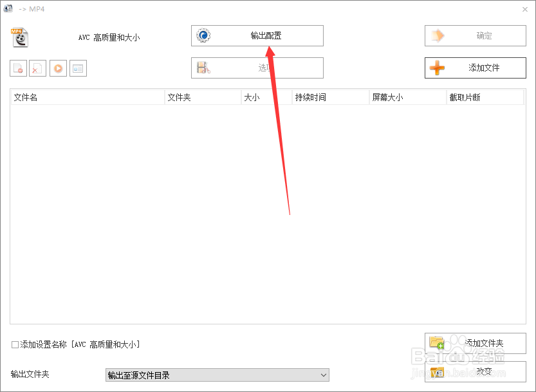
Task: Click 添加文件 to add files
Action: pos(475,68)
